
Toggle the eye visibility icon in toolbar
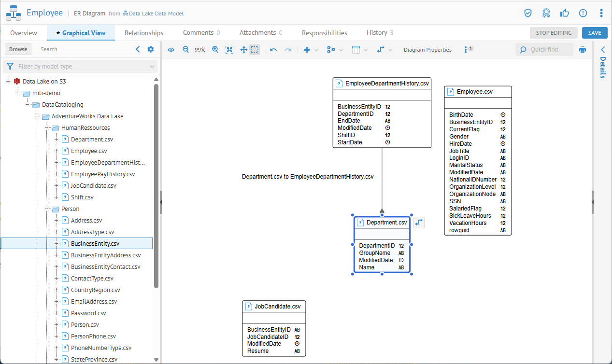click(171, 50)
